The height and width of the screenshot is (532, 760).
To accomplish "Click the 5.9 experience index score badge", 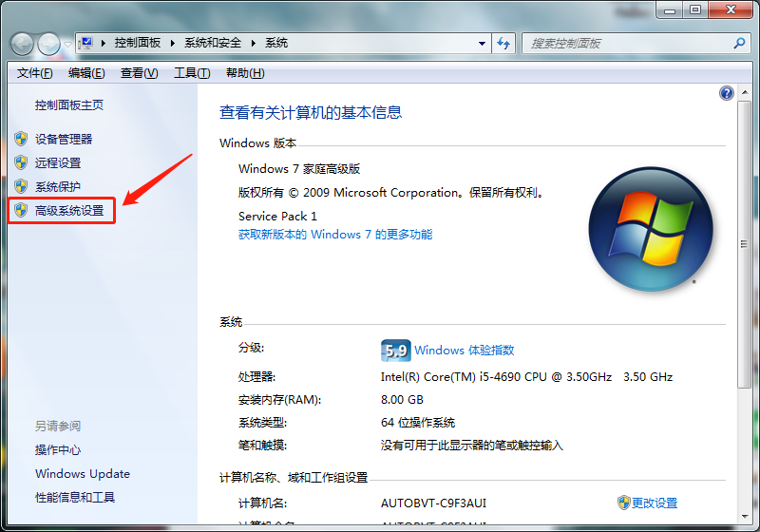I will pos(395,351).
